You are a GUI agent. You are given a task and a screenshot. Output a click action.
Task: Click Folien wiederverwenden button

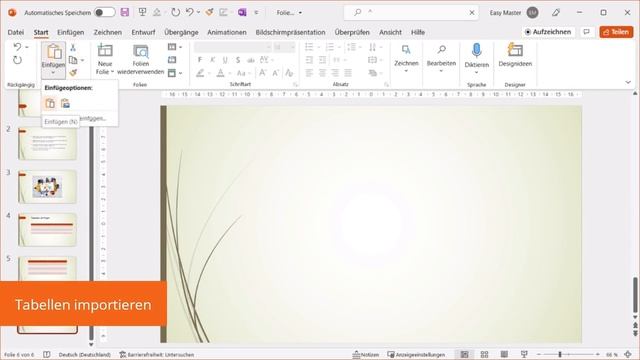[x=141, y=59]
